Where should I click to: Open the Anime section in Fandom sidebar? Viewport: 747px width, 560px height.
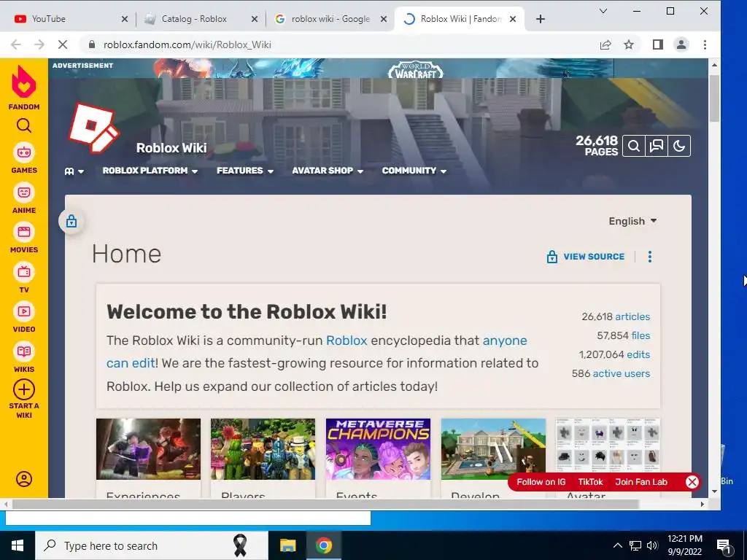pos(24,198)
